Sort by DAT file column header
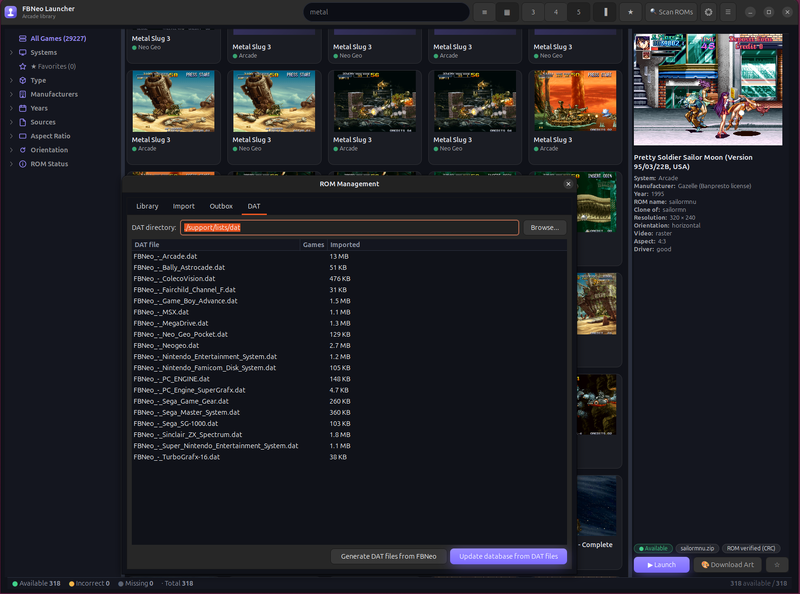 tap(216, 245)
